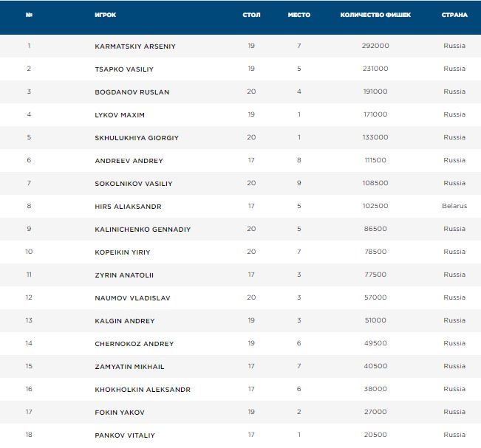The image size is (481, 448).
Task: Click seat number 6 in KHOKHOLKIN ALEKSANDR's row
Action: pyautogui.click(x=299, y=389)
